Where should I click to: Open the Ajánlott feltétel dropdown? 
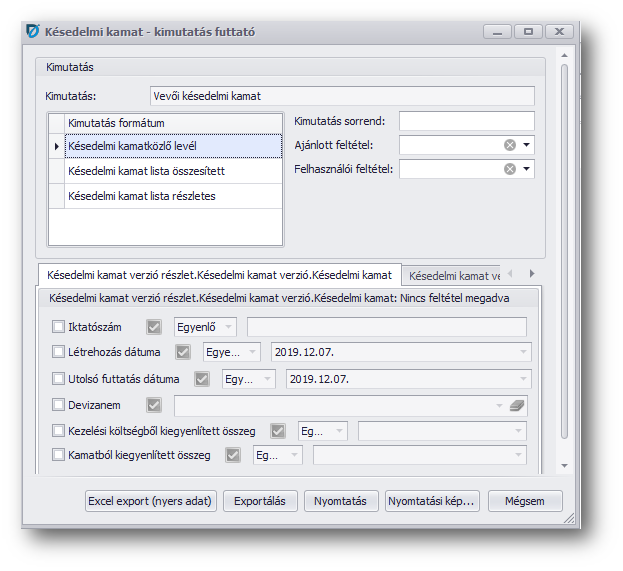(x=527, y=146)
